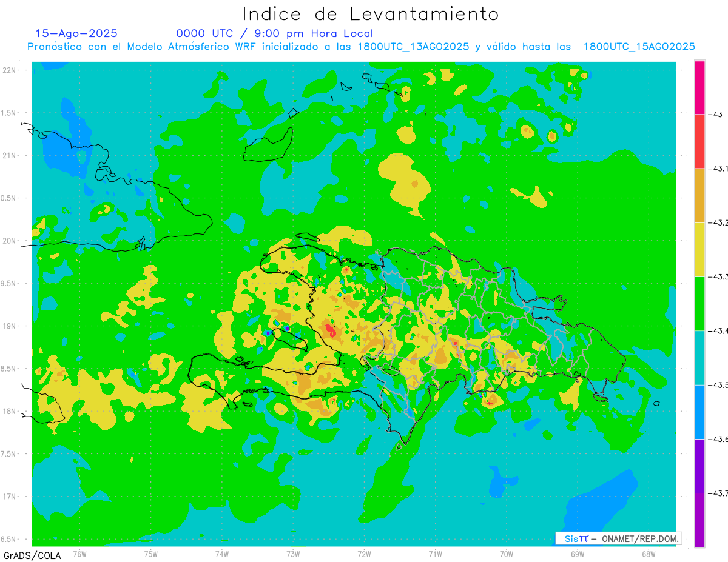Image resolution: width=728 pixels, height=562 pixels.
Task: Click the legend value '-43.5'
Action: [718, 385]
